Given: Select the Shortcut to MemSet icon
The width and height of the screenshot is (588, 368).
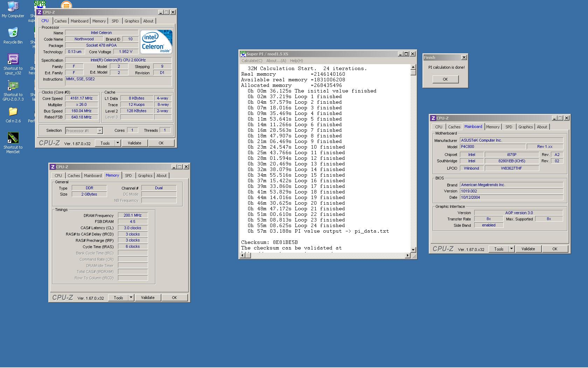Looking at the screenshot, I should [13, 143].
